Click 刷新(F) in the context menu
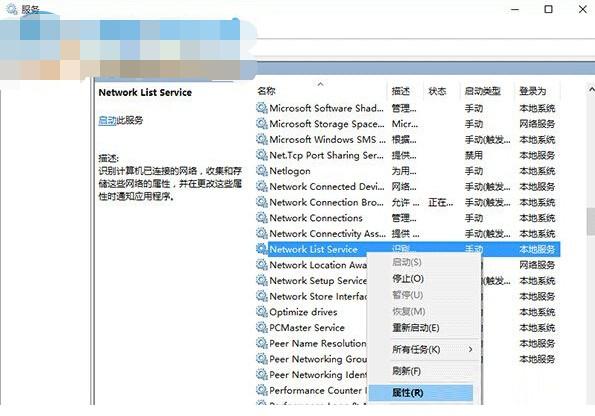The width and height of the screenshot is (595, 416). [x=406, y=371]
